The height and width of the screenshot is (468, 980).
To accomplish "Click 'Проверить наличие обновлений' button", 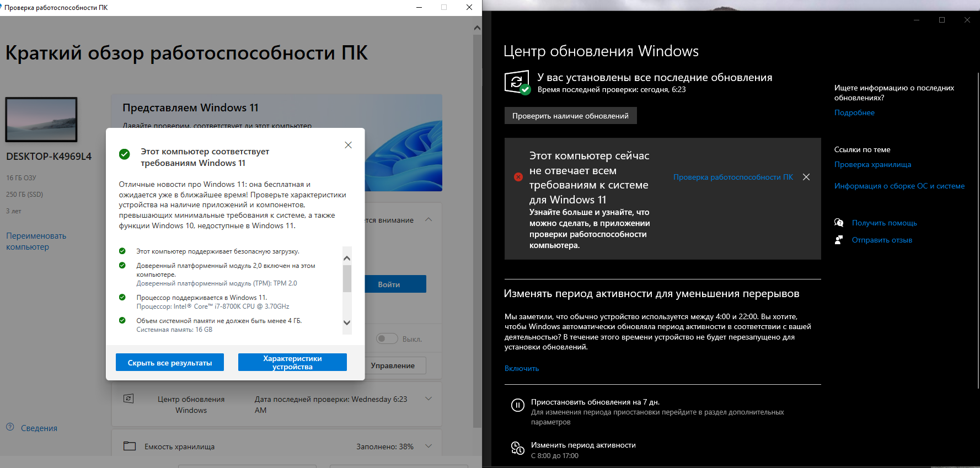I will pyautogui.click(x=570, y=116).
